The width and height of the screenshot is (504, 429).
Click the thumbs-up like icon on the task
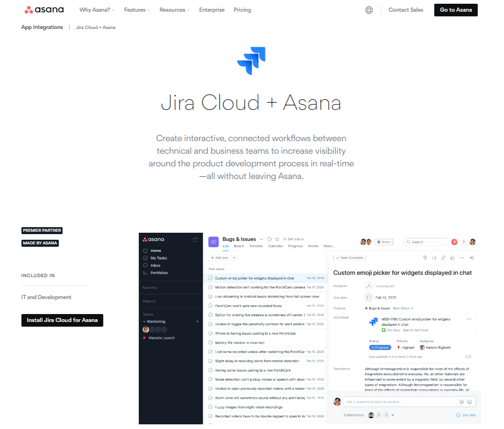tap(452, 257)
